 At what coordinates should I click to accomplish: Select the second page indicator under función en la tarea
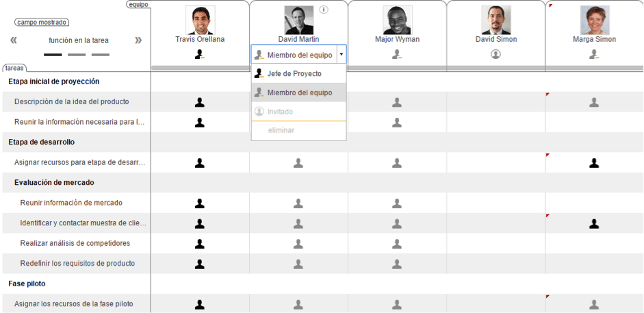tap(77, 54)
